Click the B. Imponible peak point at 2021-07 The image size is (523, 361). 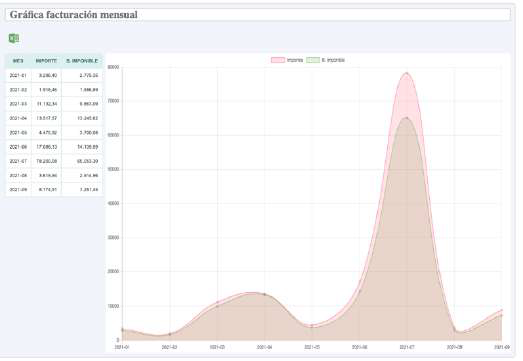407,118
